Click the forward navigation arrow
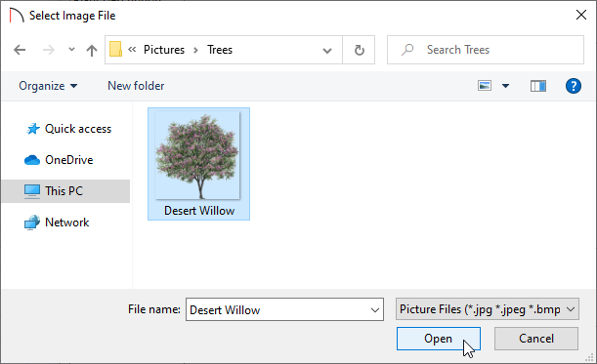 click(x=48, y=50)
